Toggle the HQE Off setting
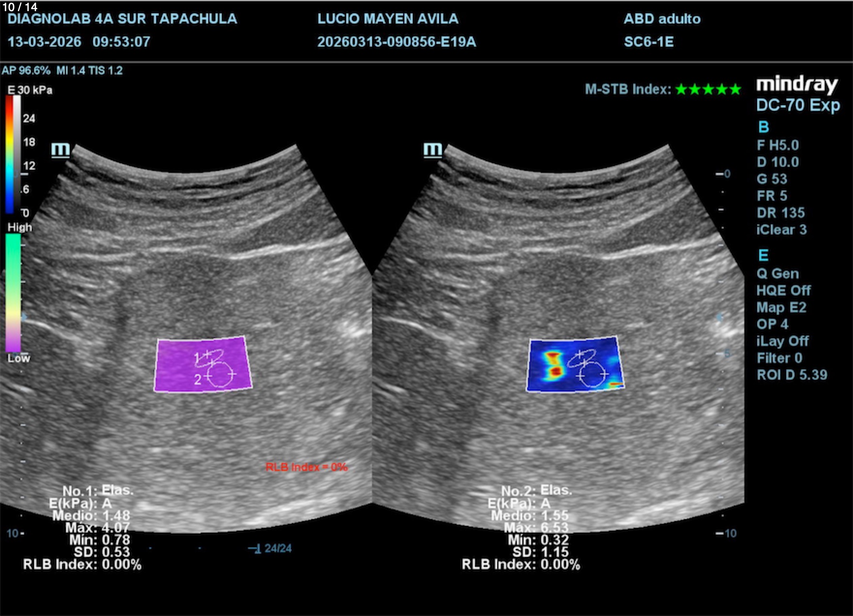Viewport: 853px width, 616px height. (783, 291)
